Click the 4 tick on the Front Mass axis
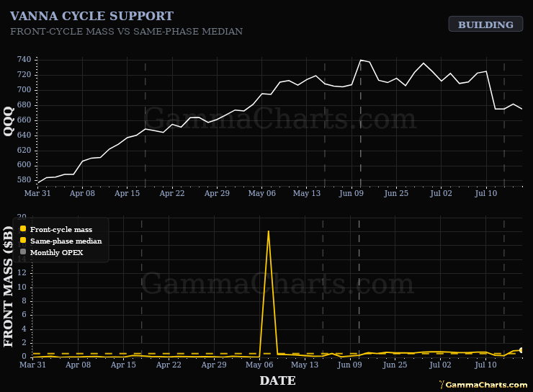533x392 pixels. coord(24,329)
